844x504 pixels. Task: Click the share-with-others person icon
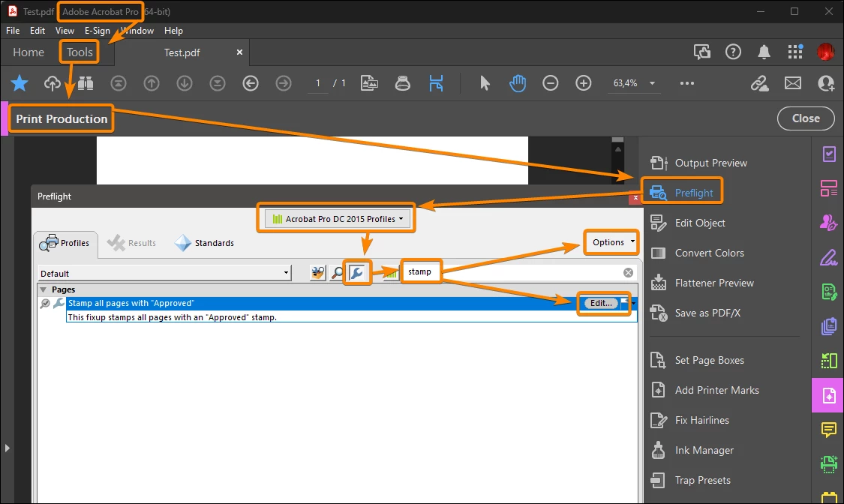point(826,83)
